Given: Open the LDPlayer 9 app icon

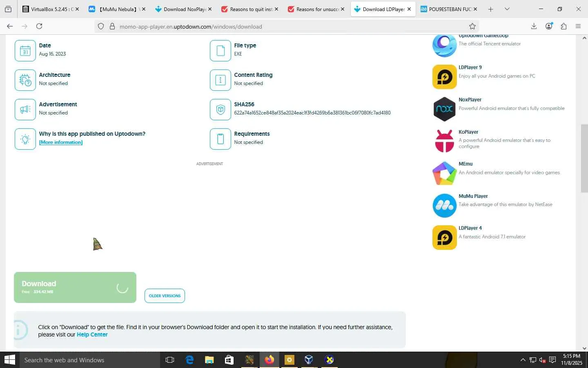Looking at the screenshot, I should pyautogui.click(x=444, y=77).
